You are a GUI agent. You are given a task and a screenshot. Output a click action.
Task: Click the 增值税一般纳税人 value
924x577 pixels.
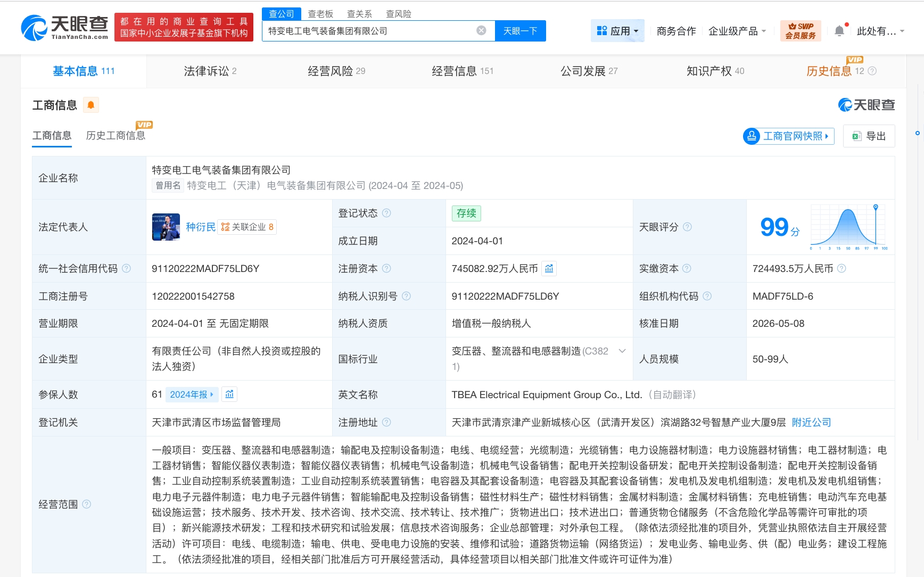(x=491, y=323)
